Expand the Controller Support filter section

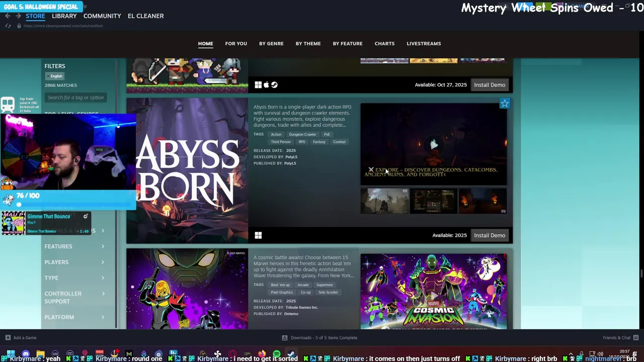click(x=74, y=298)
